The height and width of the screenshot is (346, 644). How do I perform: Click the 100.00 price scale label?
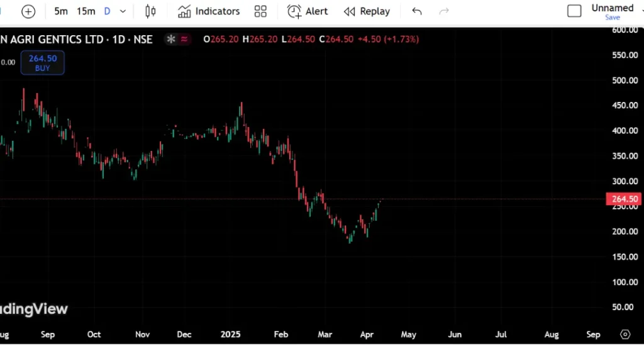(625, 282)
